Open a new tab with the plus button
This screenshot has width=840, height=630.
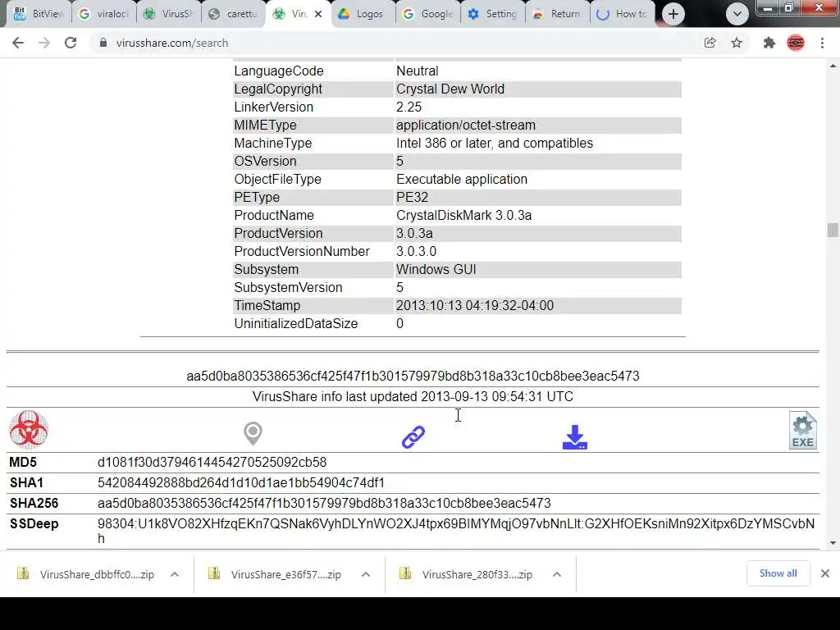point(673,14)
